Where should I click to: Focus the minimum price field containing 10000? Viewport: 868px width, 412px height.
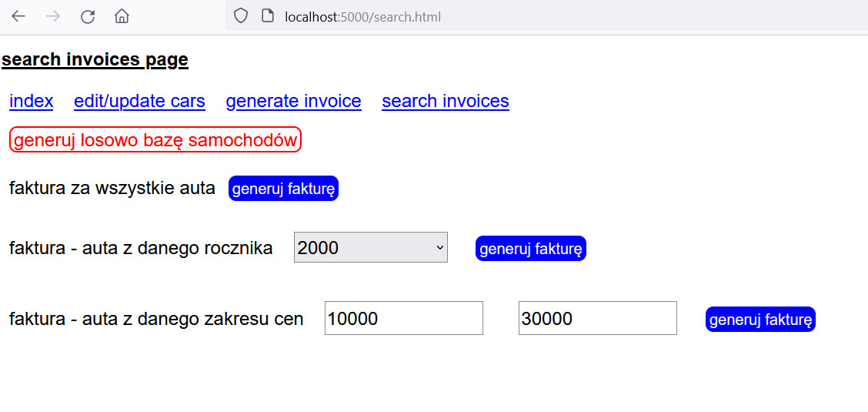pos(403,318)
